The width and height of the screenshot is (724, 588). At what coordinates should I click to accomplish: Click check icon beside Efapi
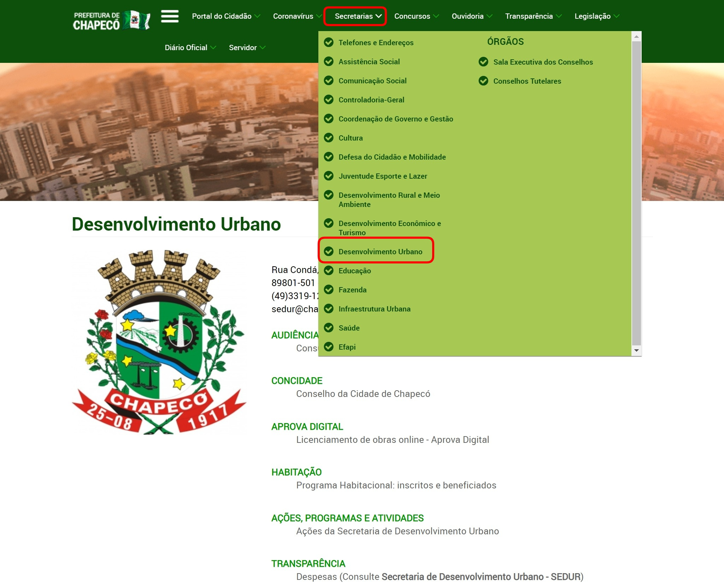click(x=329, y=347)
